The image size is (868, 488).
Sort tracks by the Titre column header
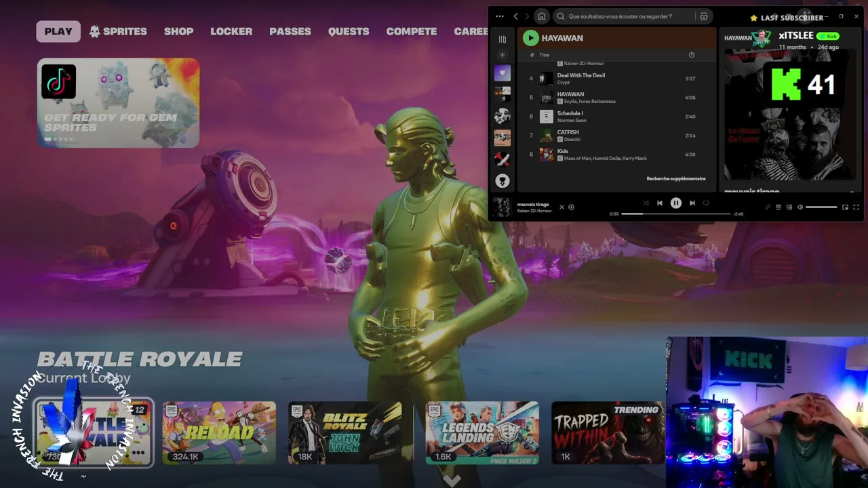(545, 55)
